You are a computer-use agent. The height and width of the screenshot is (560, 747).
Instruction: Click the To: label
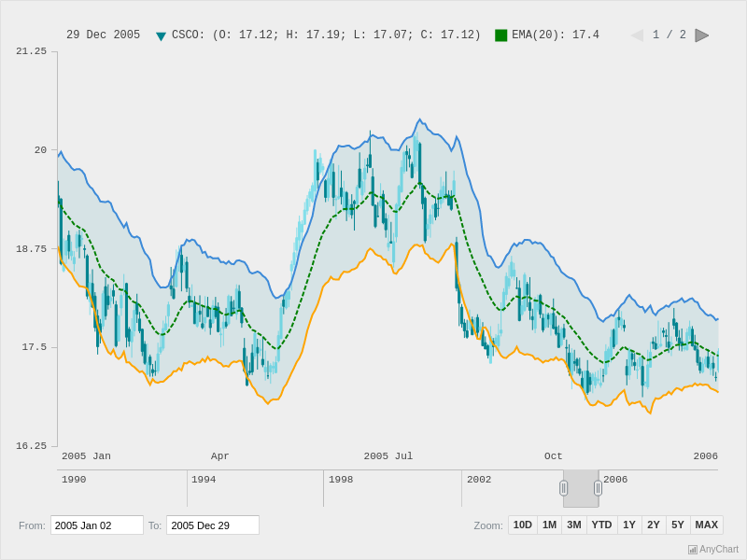[x=155, y=525]
